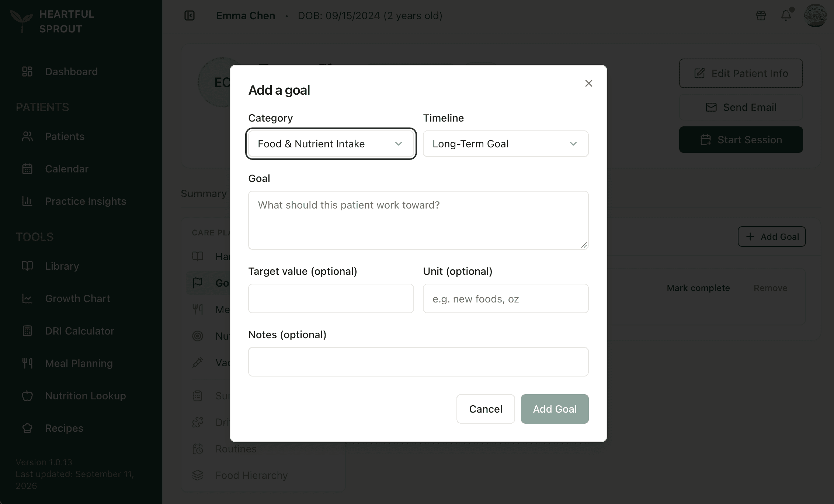Cancel the goal dialog
834x504 pixels.
point(486,409)
